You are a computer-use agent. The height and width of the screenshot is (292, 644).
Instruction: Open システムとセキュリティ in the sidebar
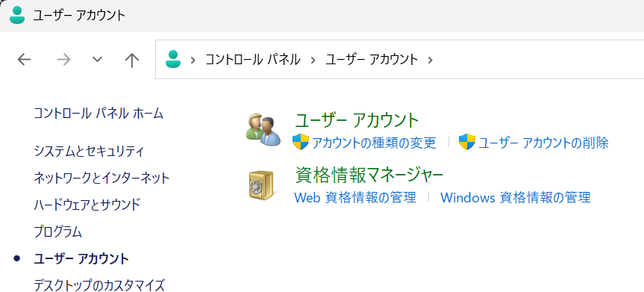[89, 152]
